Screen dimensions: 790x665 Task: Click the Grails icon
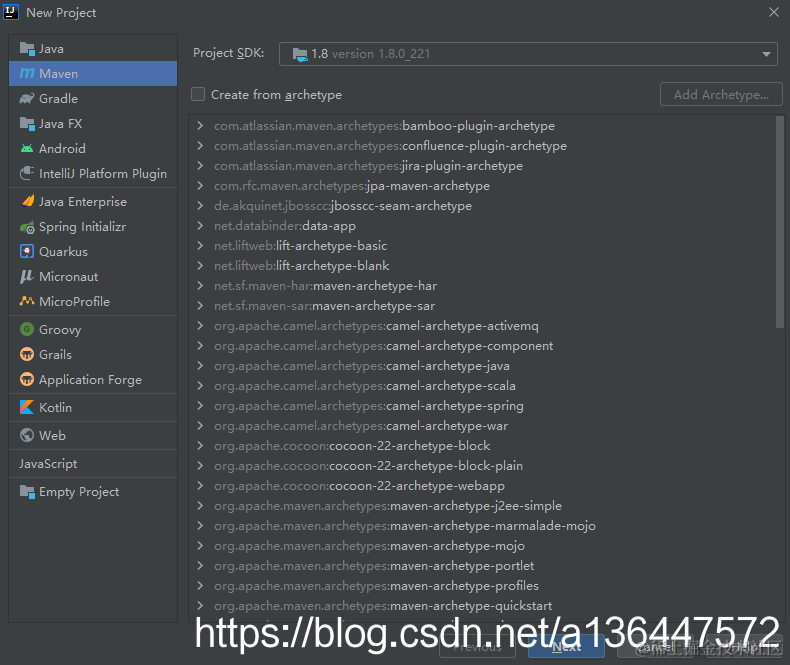pyautogui.click(x=27, y=355)
